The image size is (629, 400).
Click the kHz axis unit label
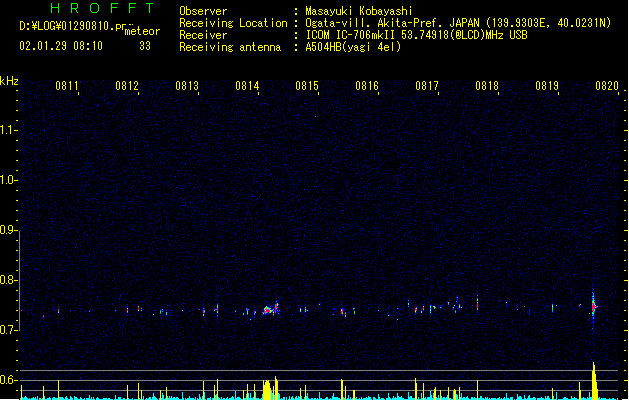[9, 81]
